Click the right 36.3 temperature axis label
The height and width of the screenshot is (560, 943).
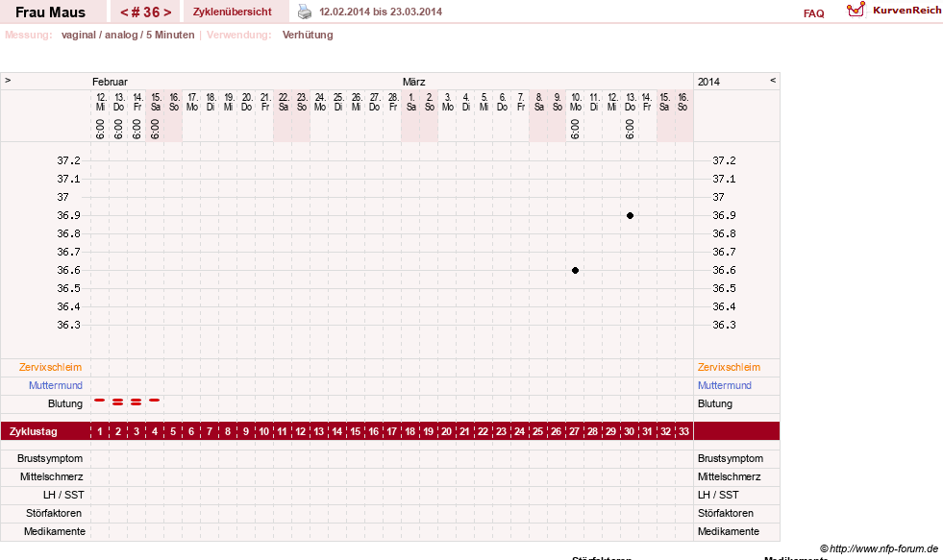pos(724,325)
